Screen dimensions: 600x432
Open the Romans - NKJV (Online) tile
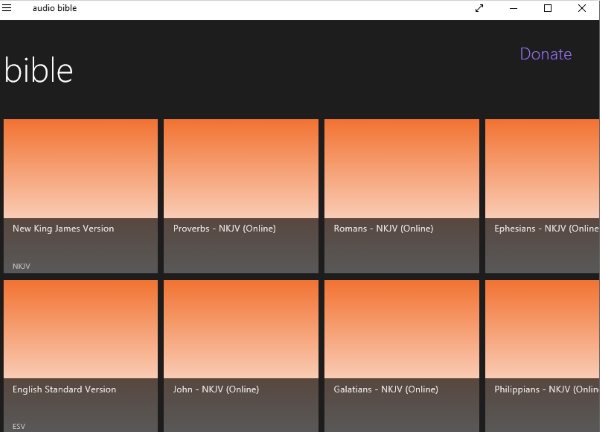click(x=402, y=196)
